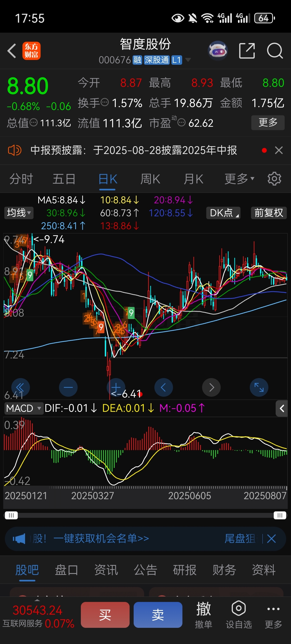Jump to earliest data double-left arrow
This screenshot has height=644, width=291.
[20, 388]
